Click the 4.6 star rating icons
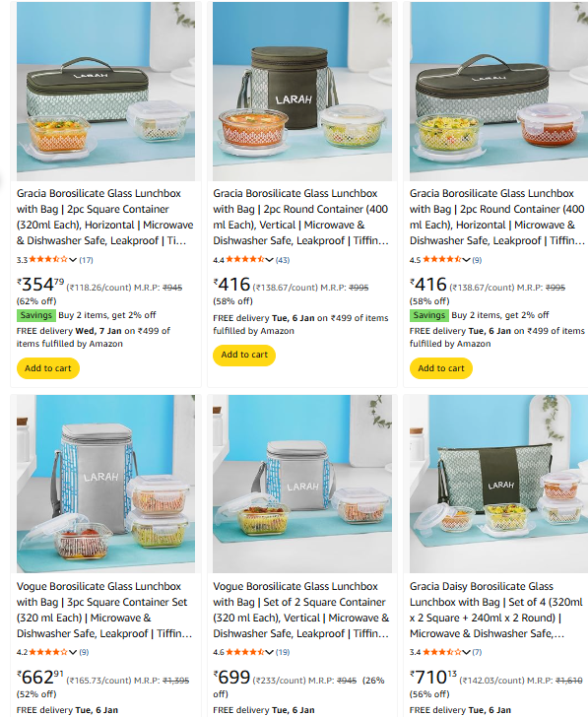This screenshot has width=588, height=717. click(244, 652)
